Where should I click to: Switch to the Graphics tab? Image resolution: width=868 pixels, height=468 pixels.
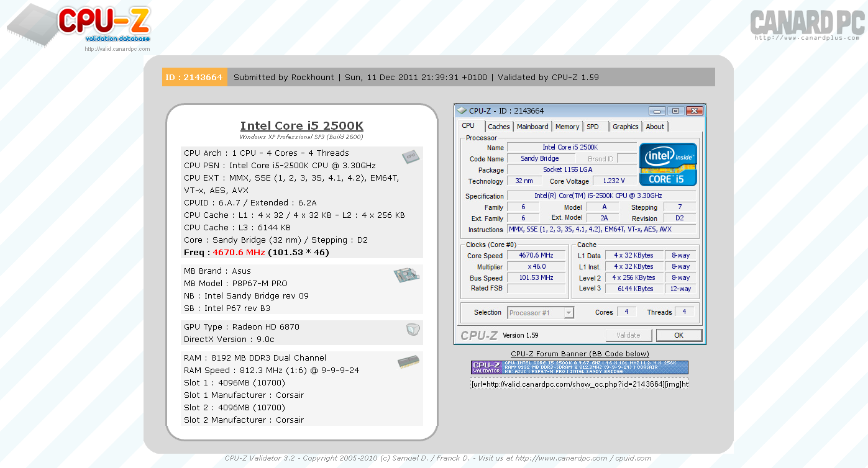[626, 127]
